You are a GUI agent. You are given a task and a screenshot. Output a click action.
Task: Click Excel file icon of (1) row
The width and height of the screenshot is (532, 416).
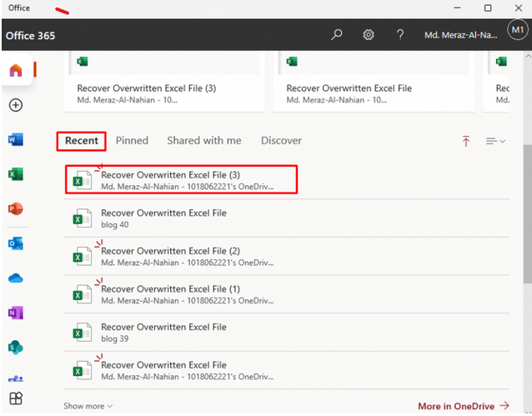coord(82,293)
